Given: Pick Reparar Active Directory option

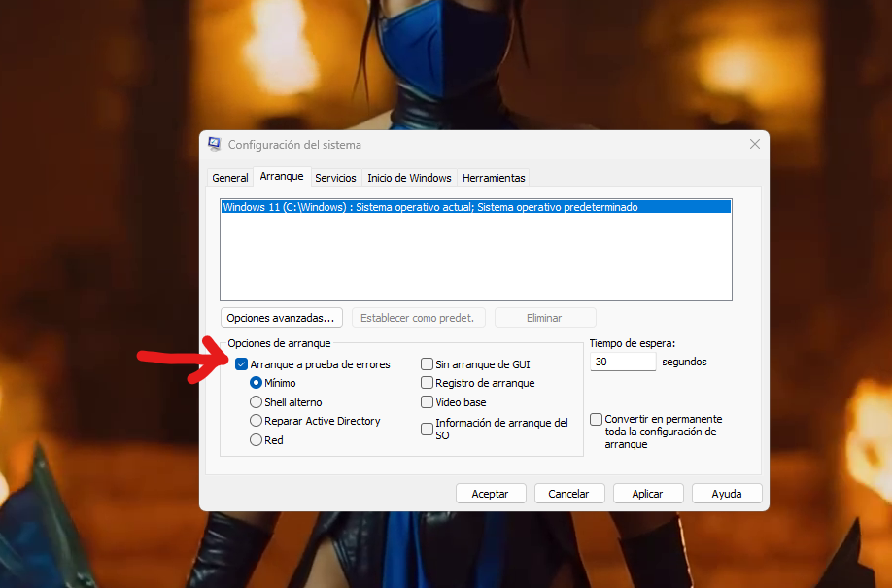Looking at the screenshot, I should (257, 421).
